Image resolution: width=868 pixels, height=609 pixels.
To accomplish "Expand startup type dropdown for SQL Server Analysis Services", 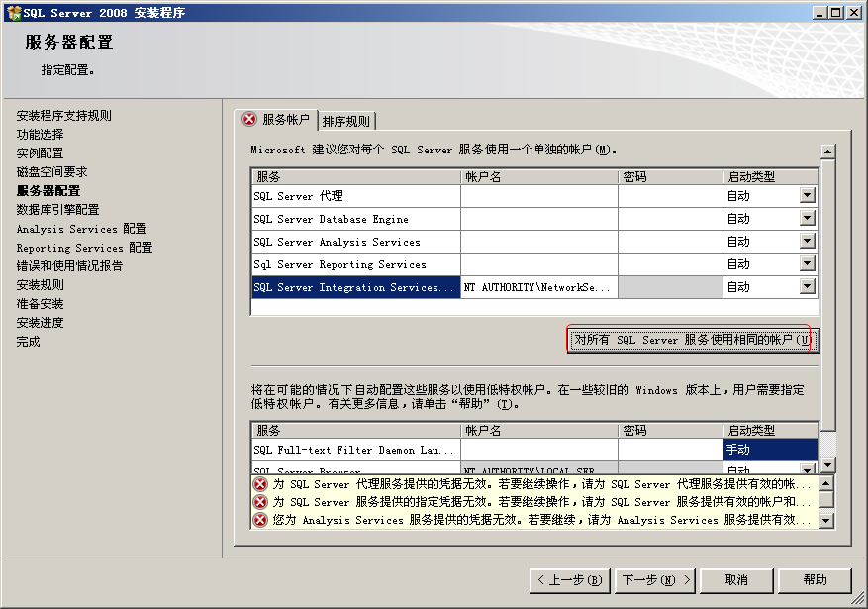I will [808, 241].
